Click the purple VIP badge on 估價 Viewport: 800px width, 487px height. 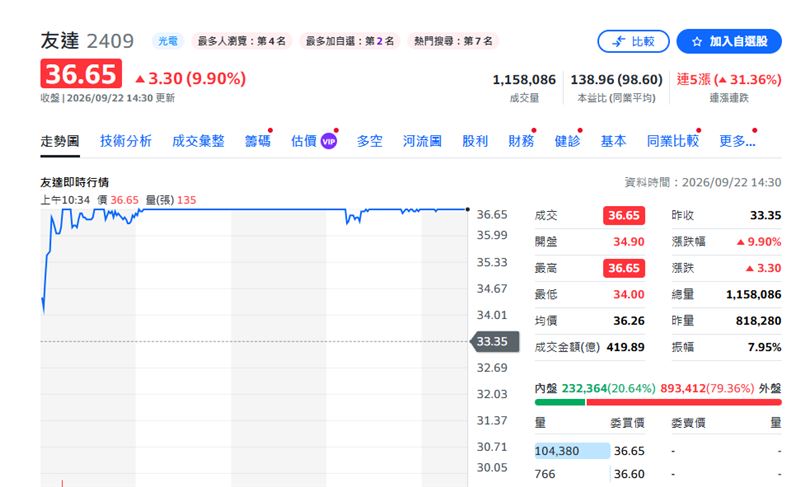pos(329,141)
